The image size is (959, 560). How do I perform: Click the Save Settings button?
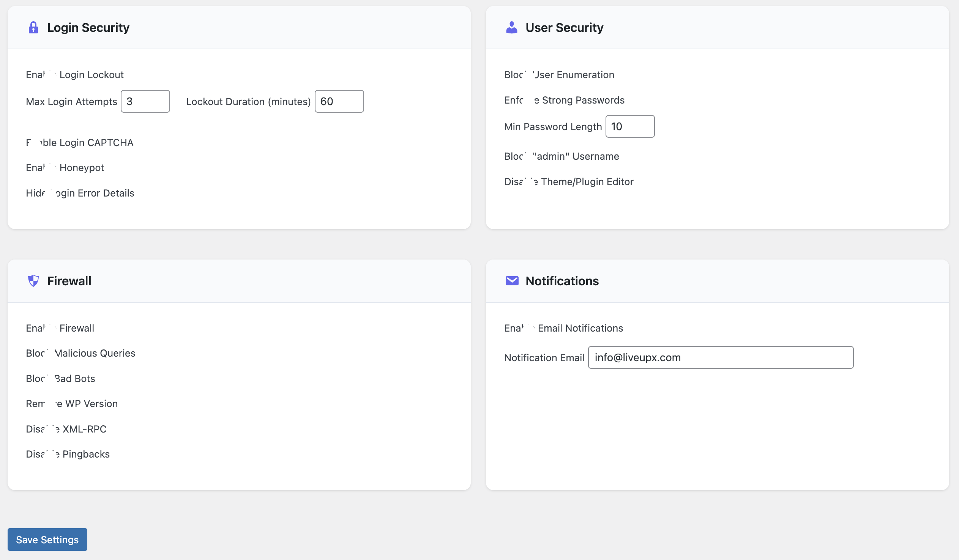(47, 539)
